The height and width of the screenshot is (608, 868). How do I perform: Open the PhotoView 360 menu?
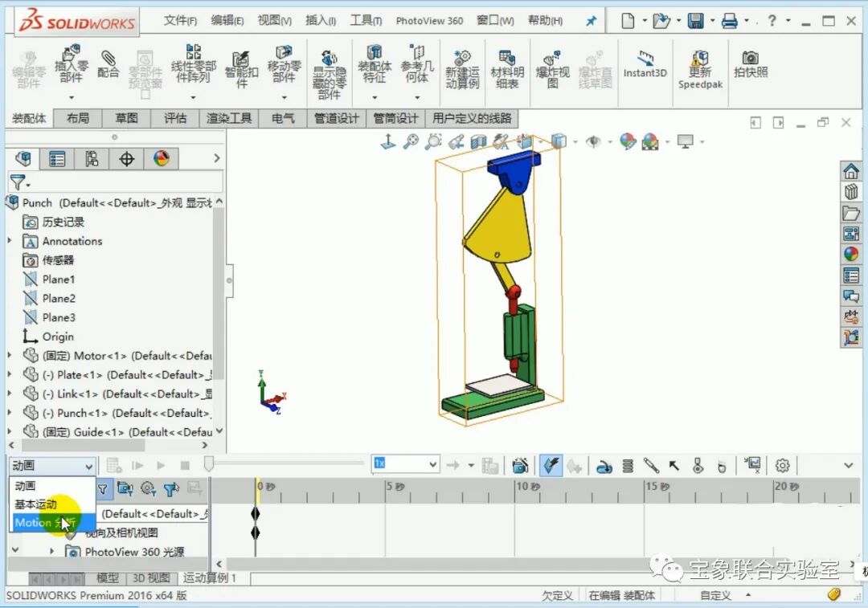429,21
